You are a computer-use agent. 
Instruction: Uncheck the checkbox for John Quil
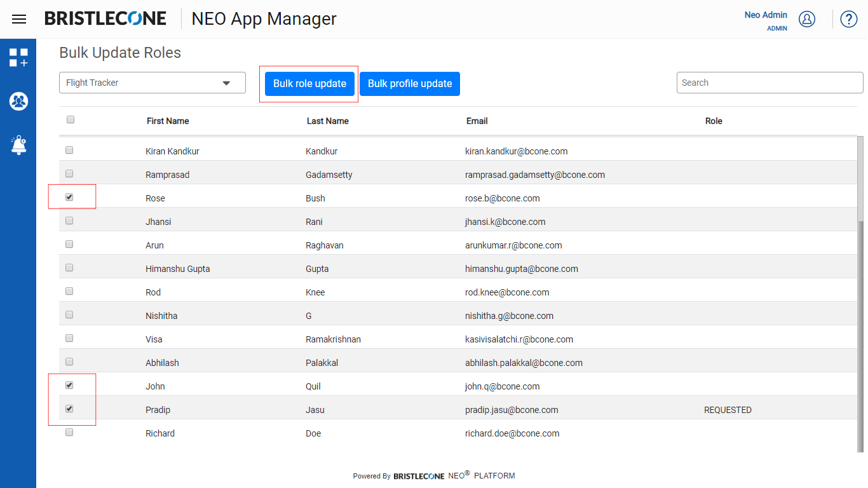pos(69,385)
